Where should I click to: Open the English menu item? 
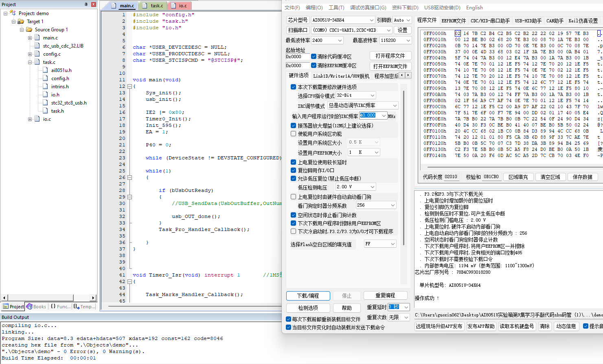[x=474, y=7]
